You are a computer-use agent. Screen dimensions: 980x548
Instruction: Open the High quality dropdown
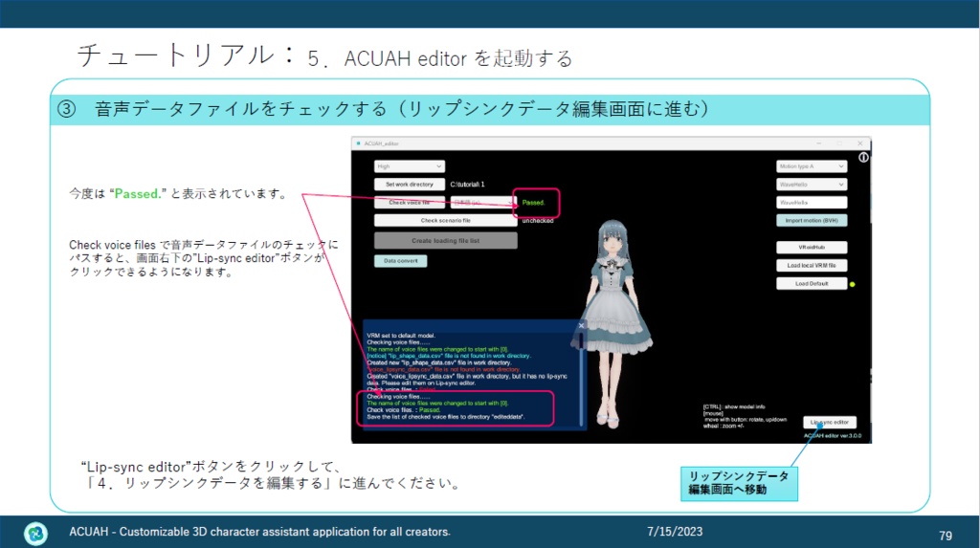(x=410, y=166)
